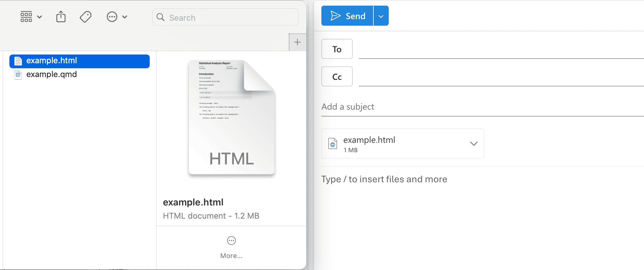
Task: Open the group-by view icon in toolbar
Action: (x=26, y=17)
